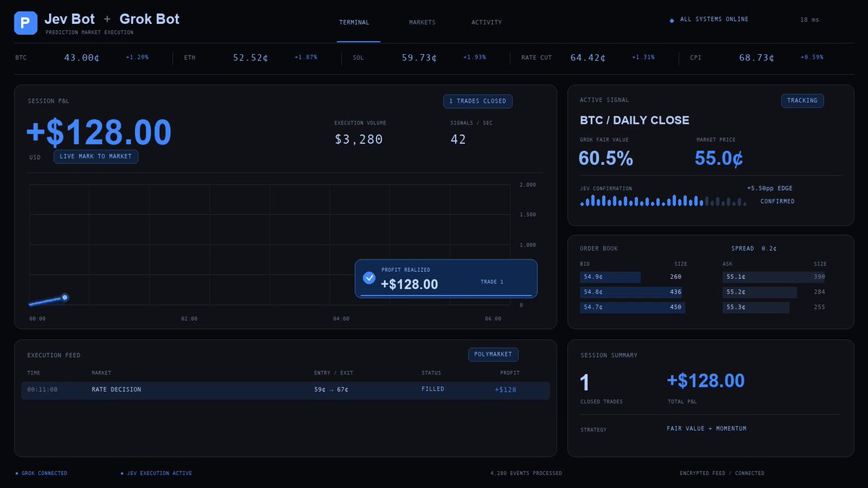Click the CPI ticker price 68.73¢

[757, 58]
